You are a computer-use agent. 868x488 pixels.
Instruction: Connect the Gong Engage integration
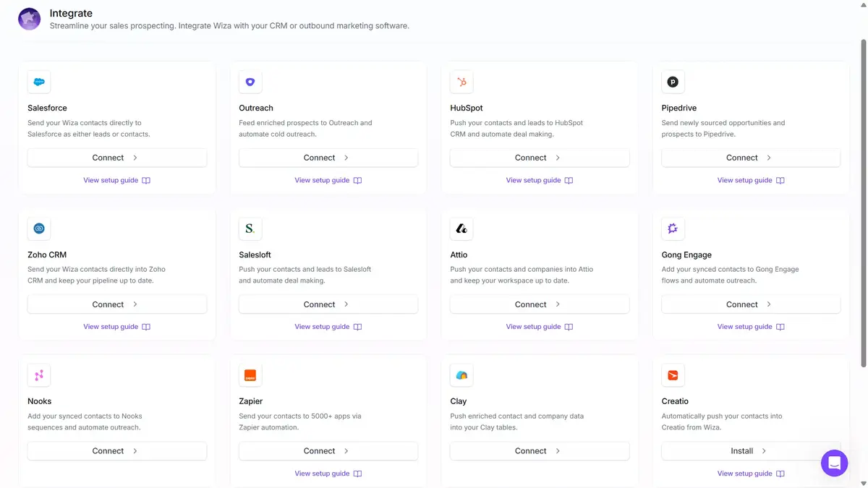tap(751, 304)
